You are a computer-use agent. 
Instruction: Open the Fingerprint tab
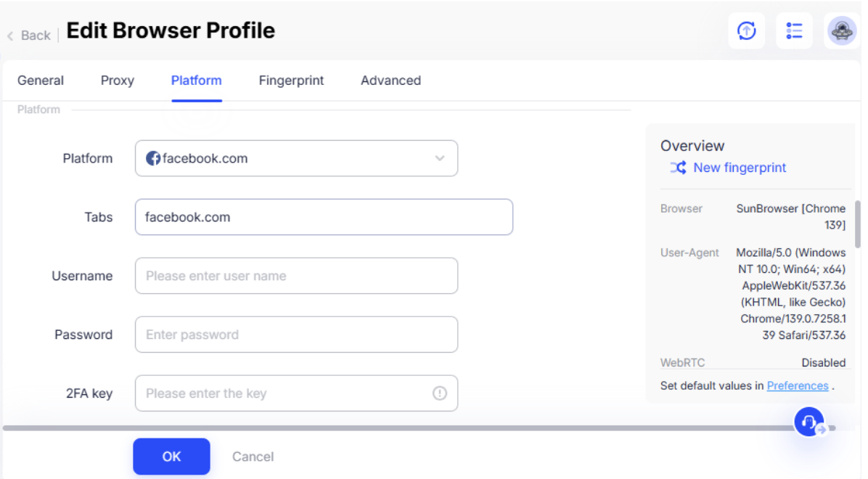(x=291, y=81)
